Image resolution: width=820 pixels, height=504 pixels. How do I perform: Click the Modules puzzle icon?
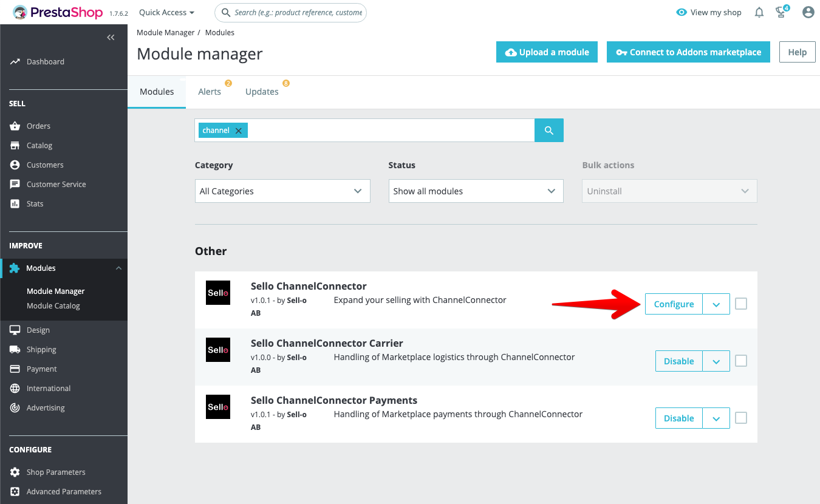tap(15, 268)
